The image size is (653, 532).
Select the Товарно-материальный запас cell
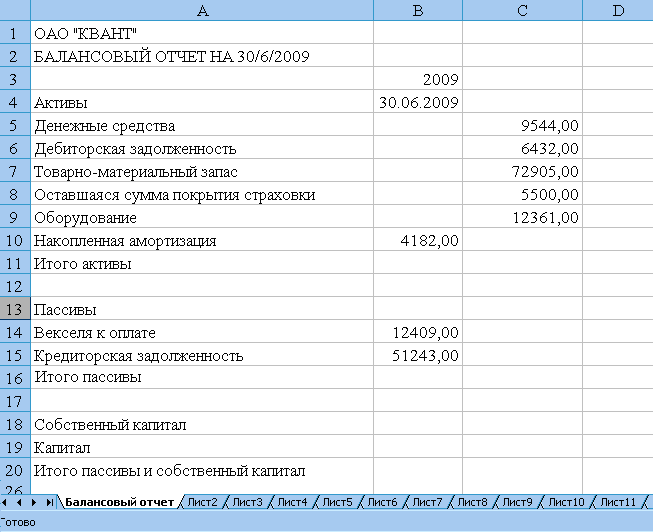click(x=202, y=171)
